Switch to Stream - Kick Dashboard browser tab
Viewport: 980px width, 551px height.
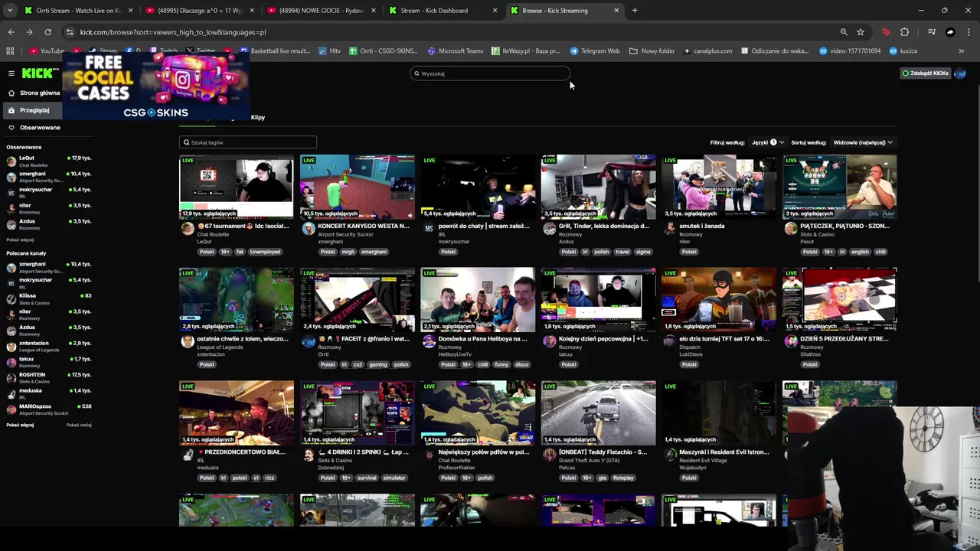click(x=443, y=11)
